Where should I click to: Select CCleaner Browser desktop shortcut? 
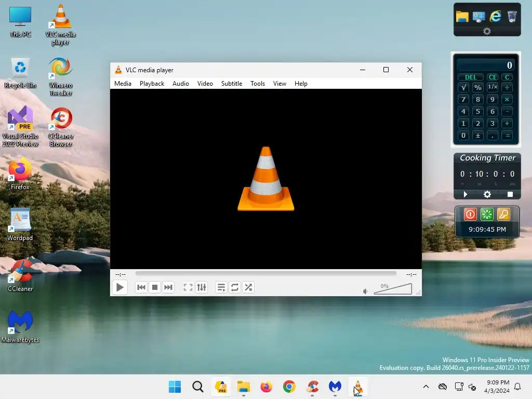click(61, 127)
